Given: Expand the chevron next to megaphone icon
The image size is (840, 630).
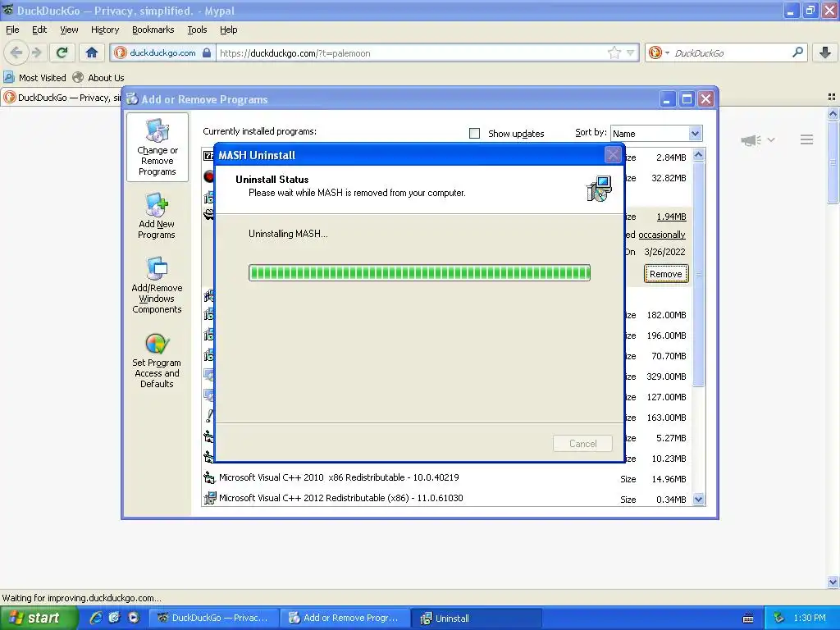Looking at the screenshot, I should click(771, 139).
